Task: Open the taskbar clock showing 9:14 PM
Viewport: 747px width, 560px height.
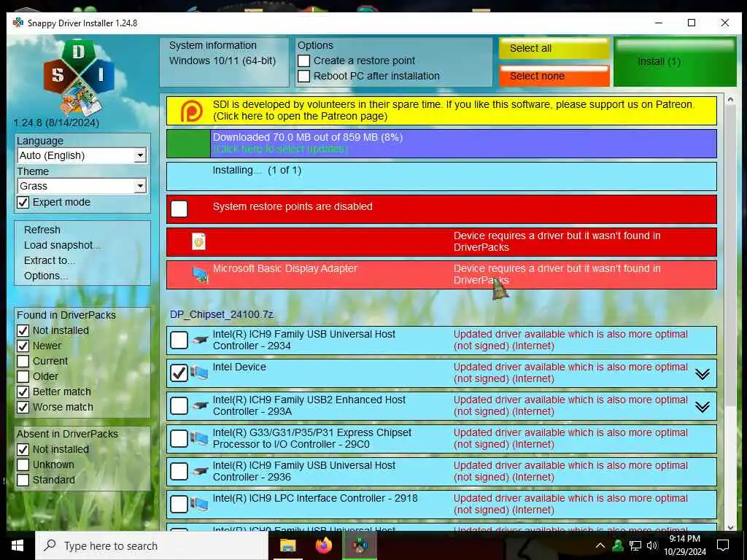Action: coord(684,545)
